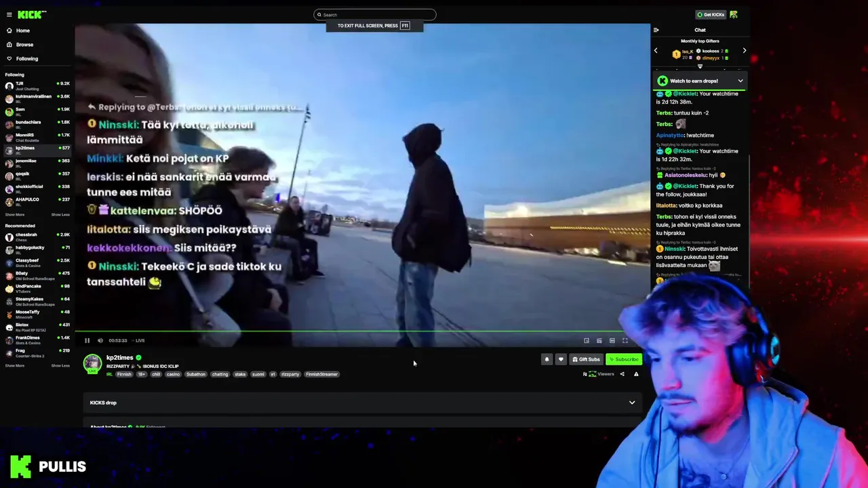Click the video progress bar
This screenshot has height=488, width=868.
click(362, 331)
